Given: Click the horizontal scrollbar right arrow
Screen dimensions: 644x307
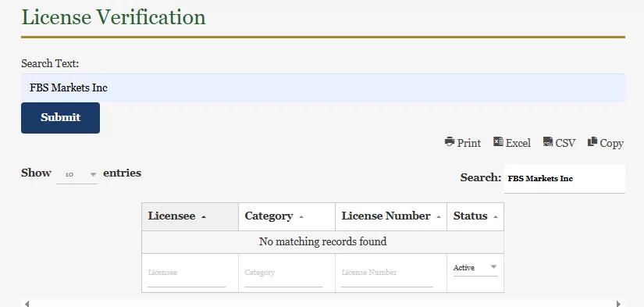Looking at the screenshot, I should (x=618, y=304).
